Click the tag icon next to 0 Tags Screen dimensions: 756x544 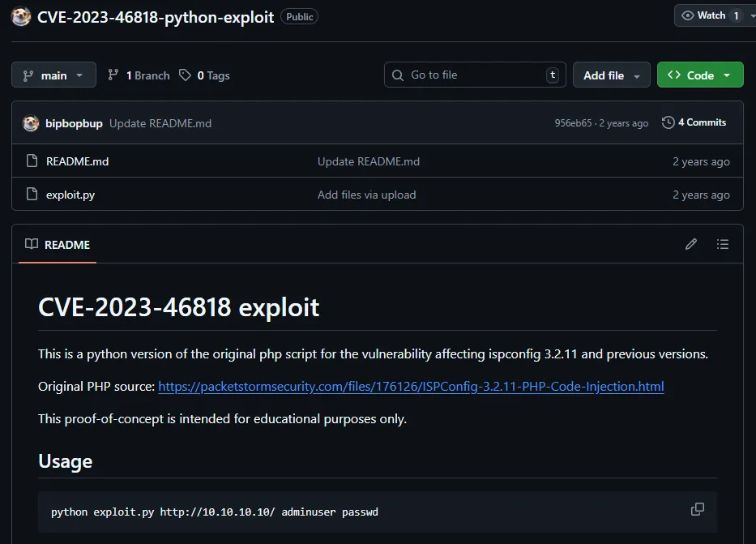185,75
